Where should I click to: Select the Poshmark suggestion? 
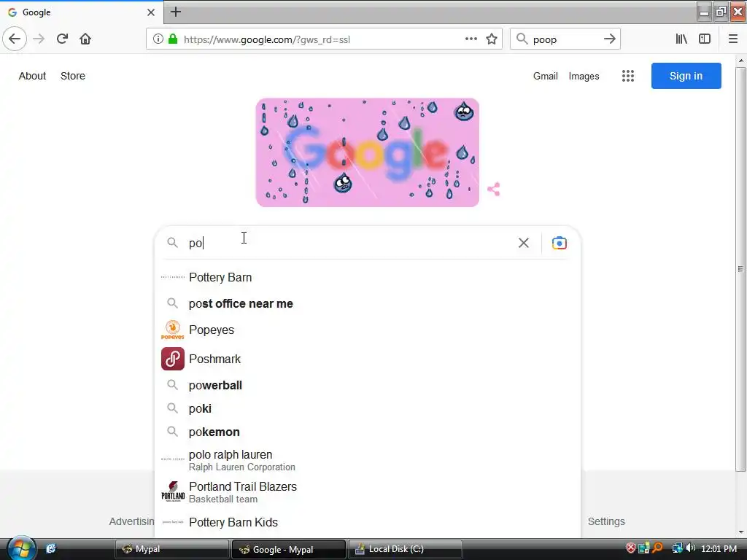click(x=368, y=359)
